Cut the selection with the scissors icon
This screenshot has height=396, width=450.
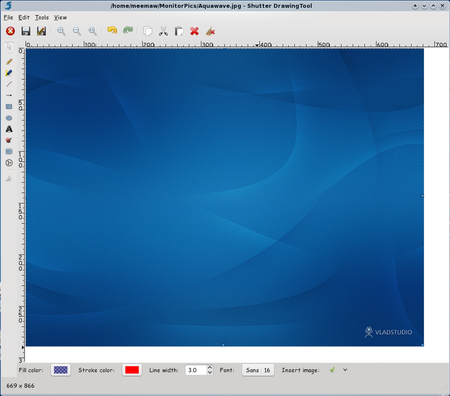163,31
